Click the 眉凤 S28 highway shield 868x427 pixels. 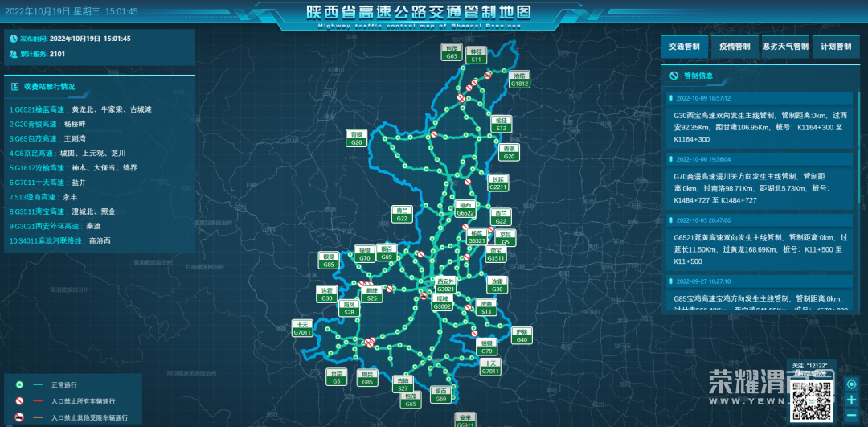[350, 309]
